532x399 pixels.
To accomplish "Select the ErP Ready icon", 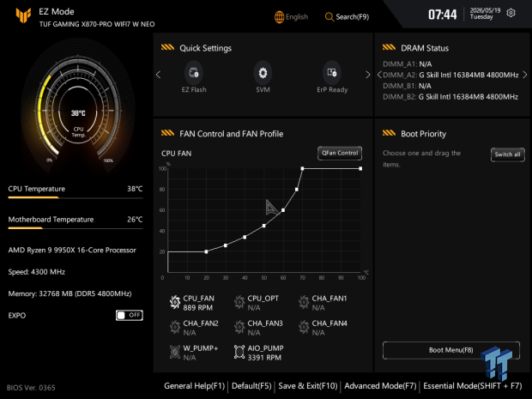I will 332,73.
